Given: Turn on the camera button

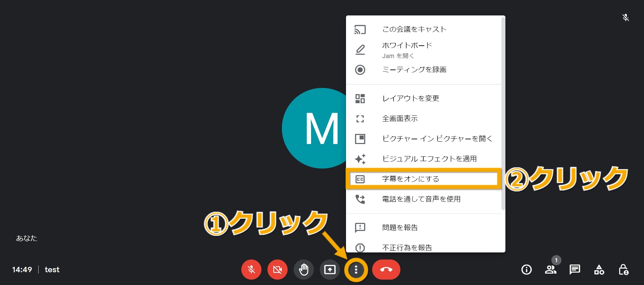Looking at the screenshot, I should [278, 270].
